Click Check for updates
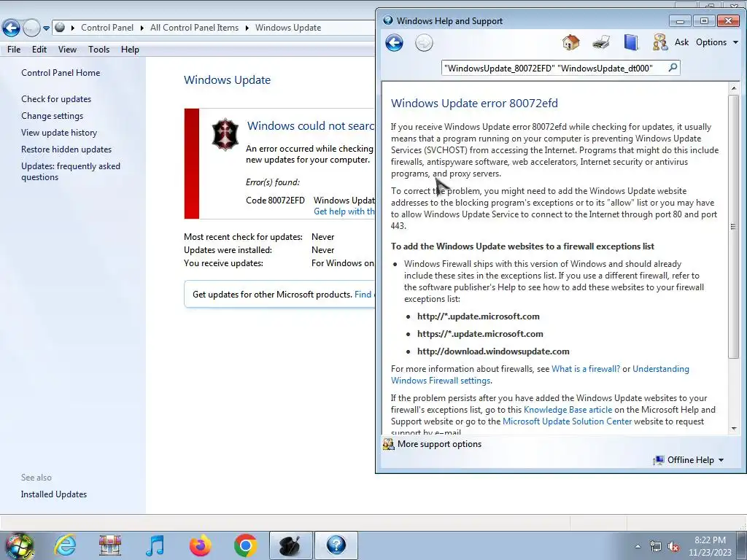This screenshot has height=560, width=747. (56, 99)
